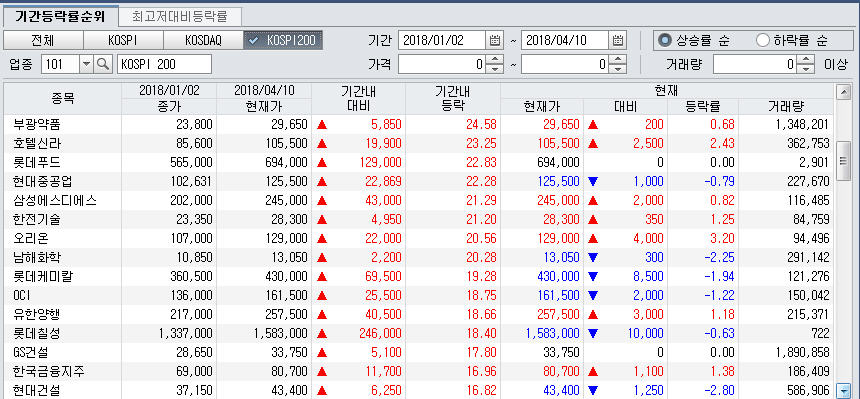This screenshot has width=860, height=399.
Task: Select the 롯데칠성 row
Action: pos(419,334)
